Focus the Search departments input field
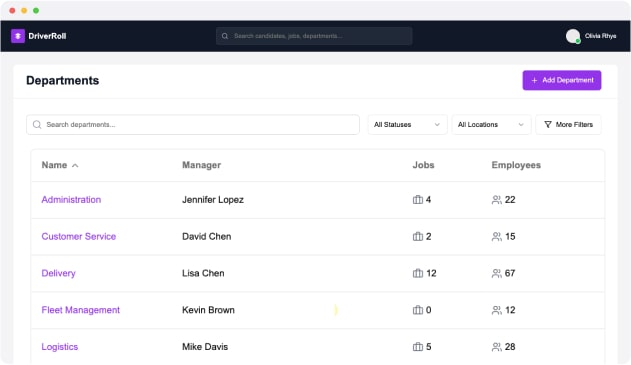631x365 pixels. click(193, 125)
